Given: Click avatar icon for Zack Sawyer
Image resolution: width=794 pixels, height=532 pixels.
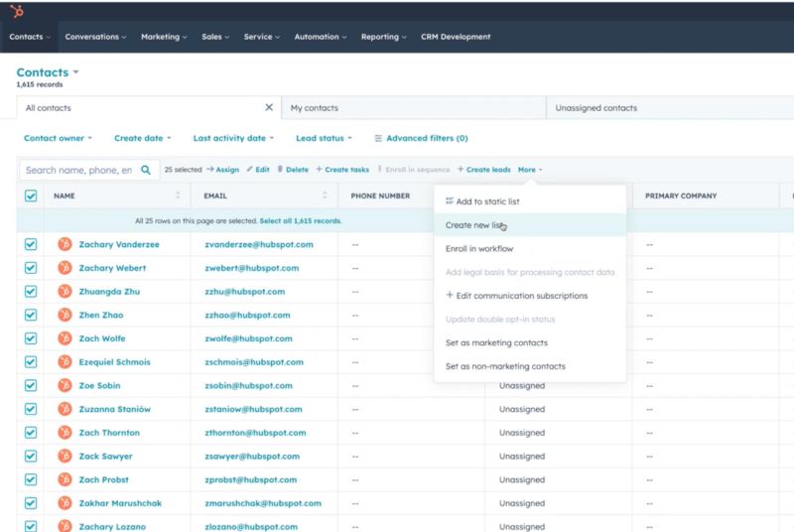Looking at the screenshot, I should click(x=65, y=457).
